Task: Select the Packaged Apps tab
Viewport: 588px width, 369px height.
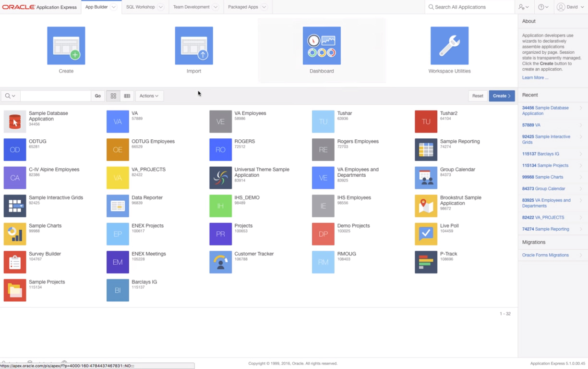Action: [x=243, y=7]
